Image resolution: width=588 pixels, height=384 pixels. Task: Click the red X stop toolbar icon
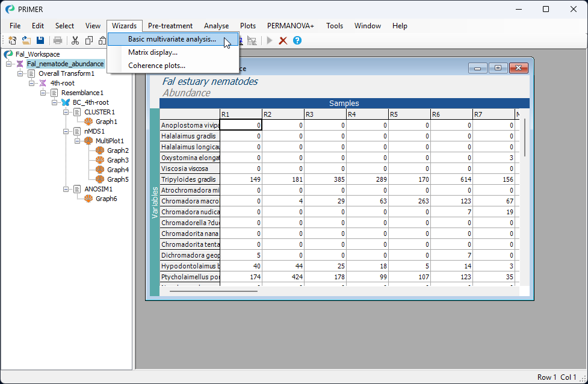coord(283,40)
